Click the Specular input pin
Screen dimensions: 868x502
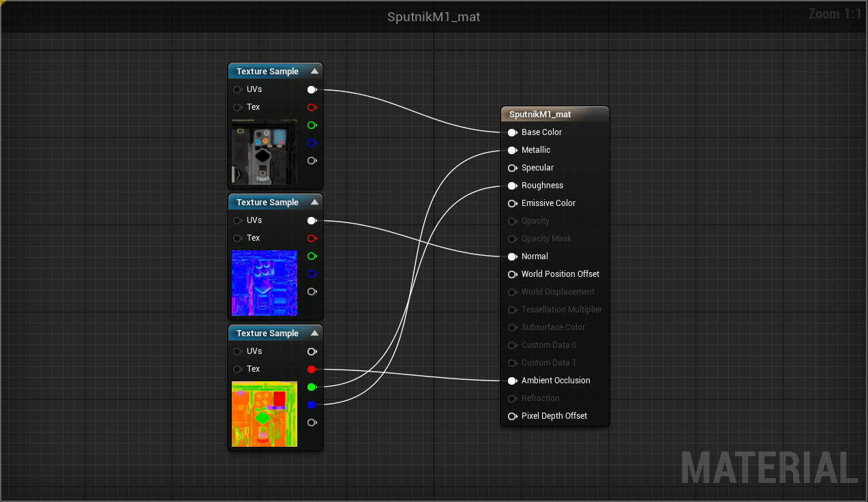tap(512, 168)
